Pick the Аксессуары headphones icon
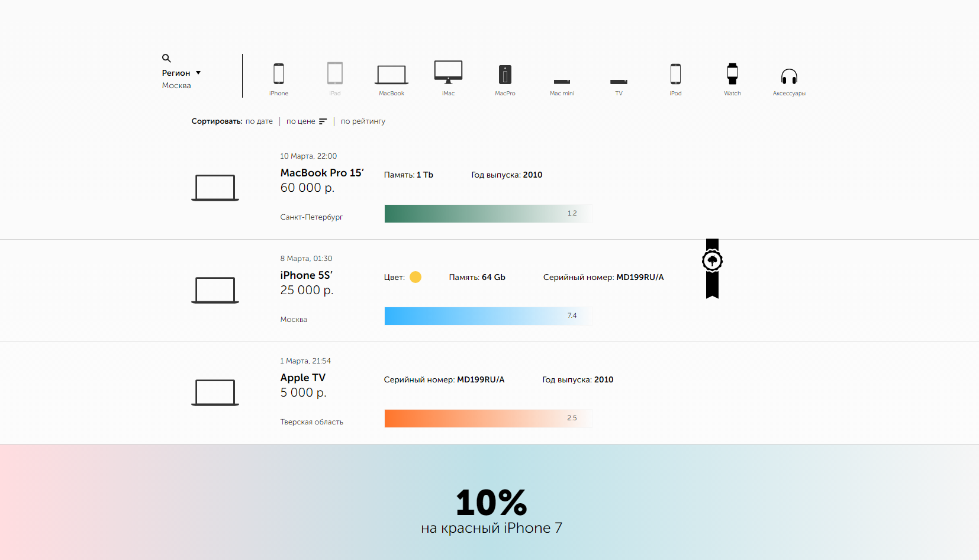The height and width of the screenshot is (560, 979). click(x=789, y=76)
